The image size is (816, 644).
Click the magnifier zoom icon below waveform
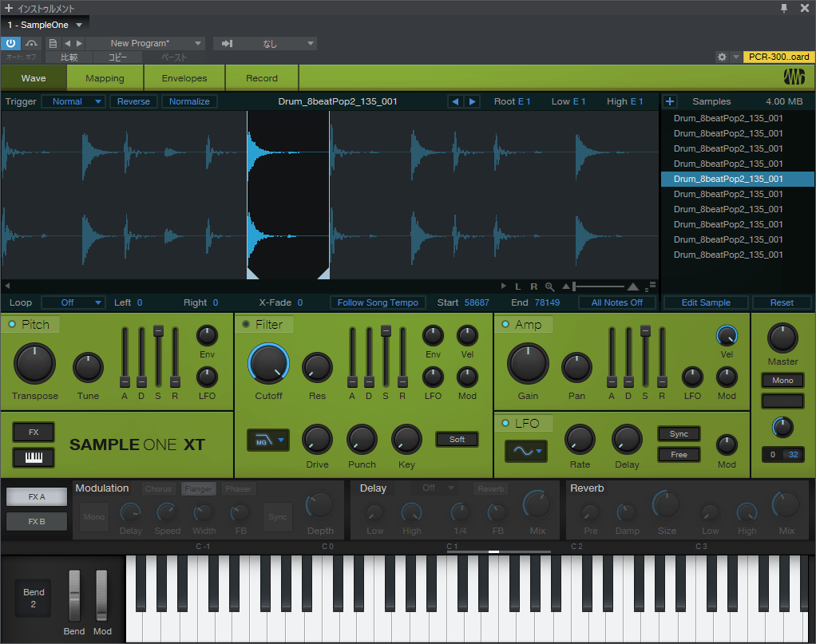pos(549,286)
